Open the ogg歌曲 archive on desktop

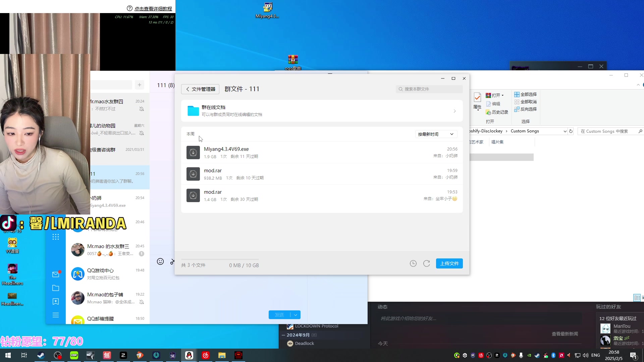293,63
